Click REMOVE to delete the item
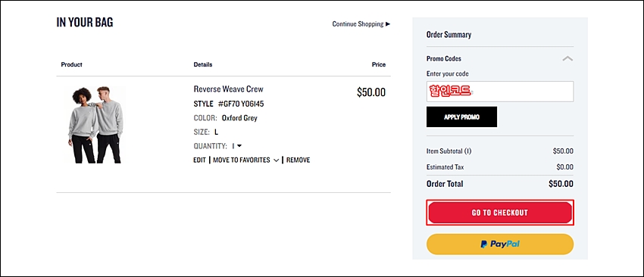The image size is (644, 277). (299, 160)
